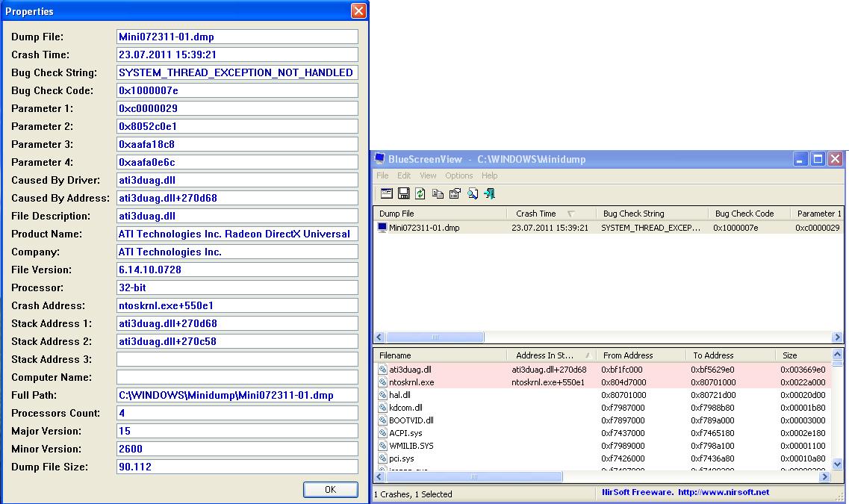
Task: Click the file icon next to BOOTVID.dll
Action: click(383, 420)
